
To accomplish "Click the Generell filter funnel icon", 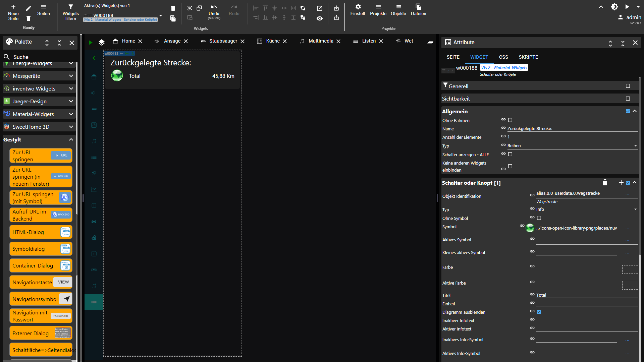I will pyautogui.click(x=445, y=85).
